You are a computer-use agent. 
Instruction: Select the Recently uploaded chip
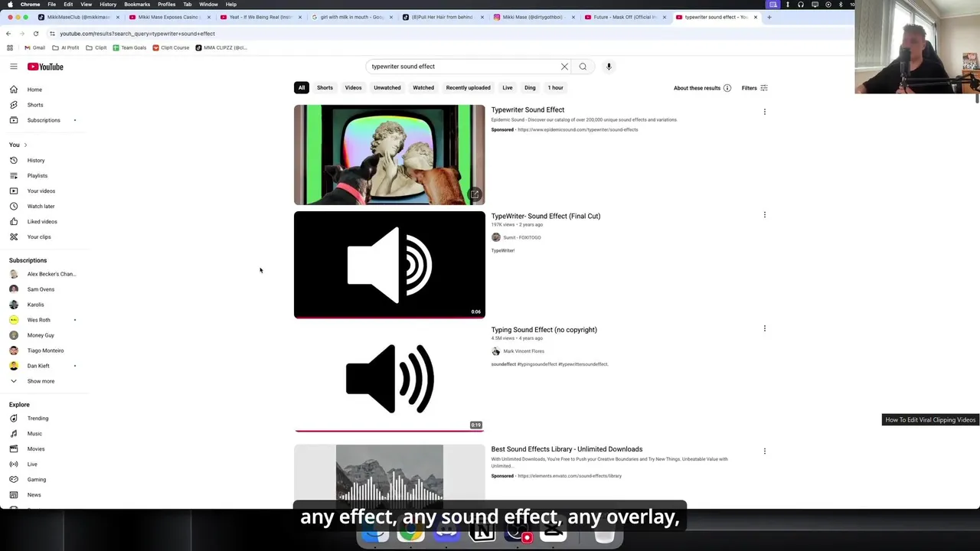(468, 88)
